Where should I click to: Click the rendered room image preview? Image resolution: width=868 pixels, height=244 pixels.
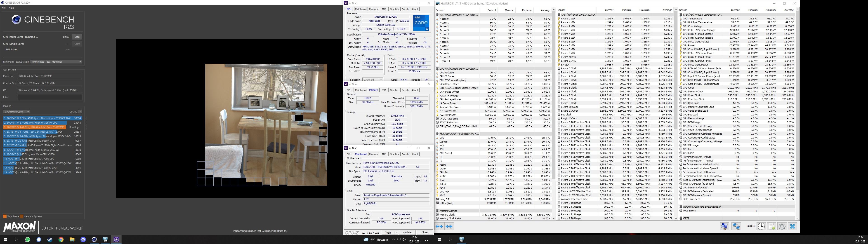tap(266, 125)
